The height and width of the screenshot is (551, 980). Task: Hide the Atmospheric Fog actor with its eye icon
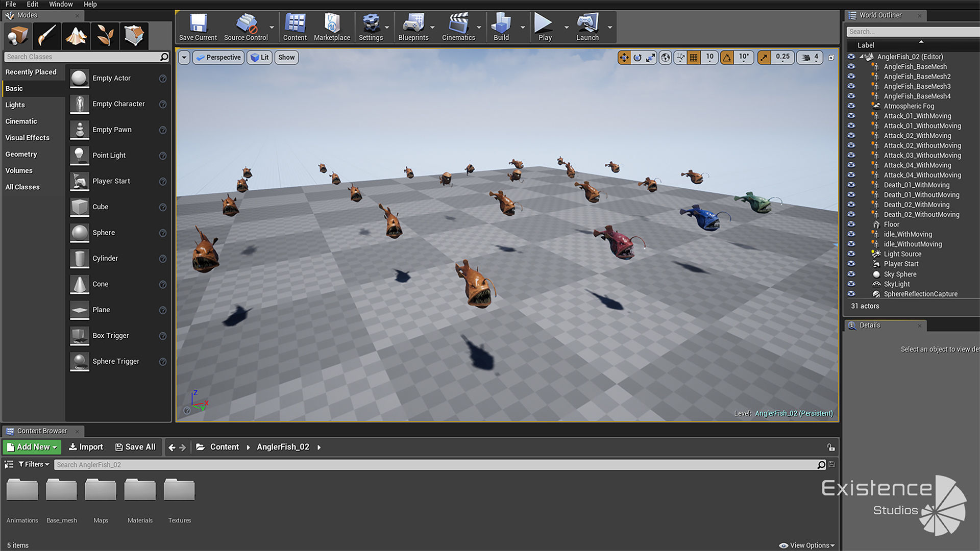click(x=851, y=106)
